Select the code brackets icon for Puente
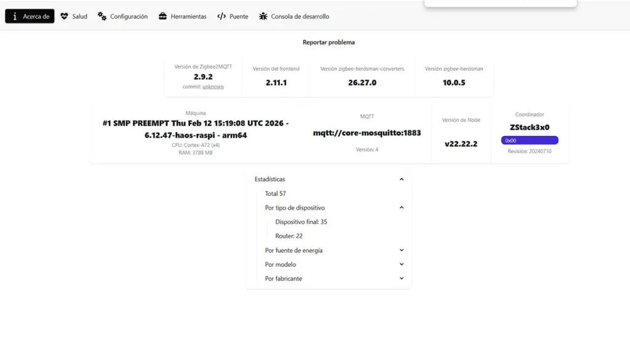The width and height of the screenshot is (630, 364). (221, 16)
